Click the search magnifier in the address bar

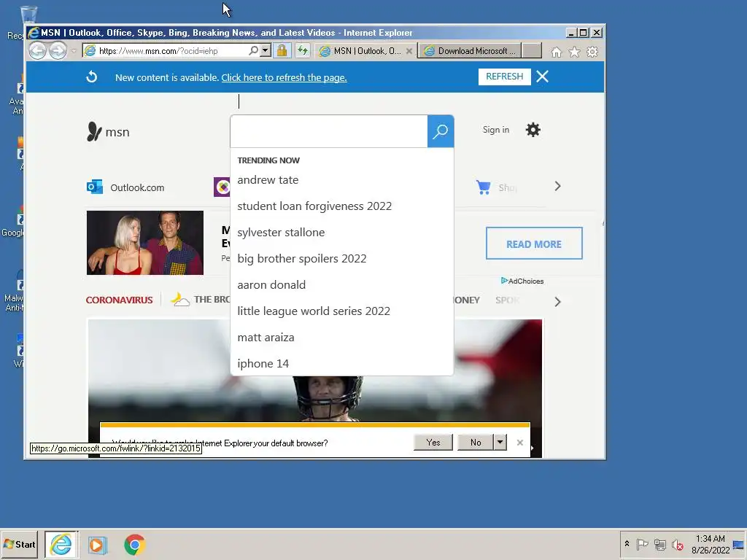pyautogui.click(x=253, y=50)
